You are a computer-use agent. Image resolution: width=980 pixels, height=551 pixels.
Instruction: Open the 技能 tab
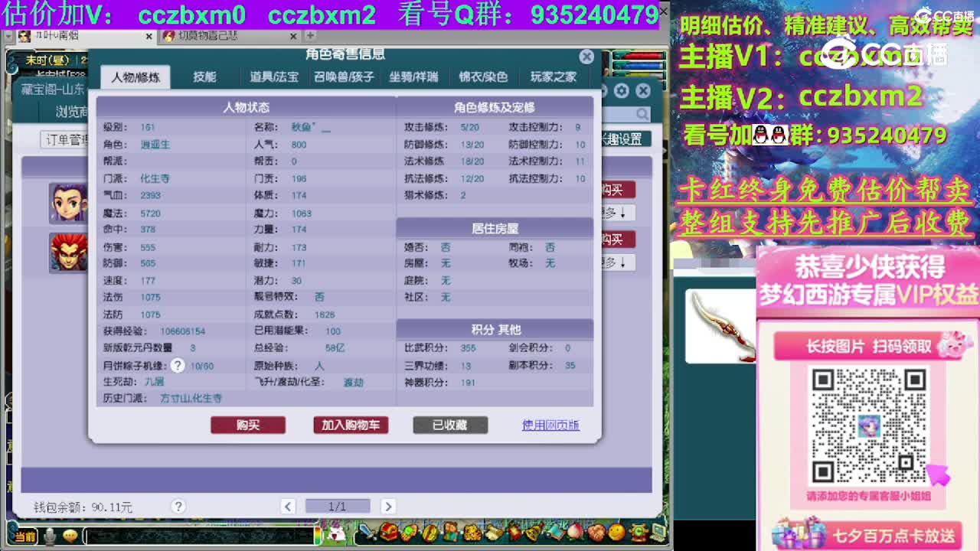(204, 77)
